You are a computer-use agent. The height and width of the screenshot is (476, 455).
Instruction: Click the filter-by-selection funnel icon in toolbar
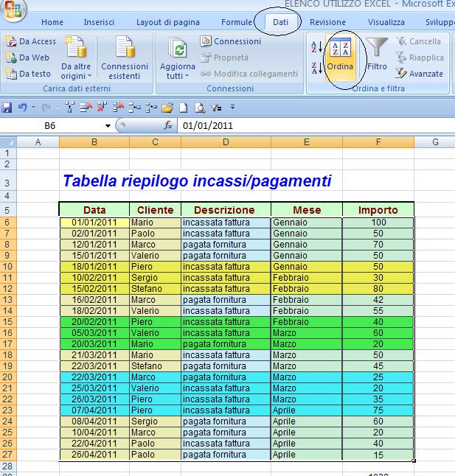pos(216,108)
